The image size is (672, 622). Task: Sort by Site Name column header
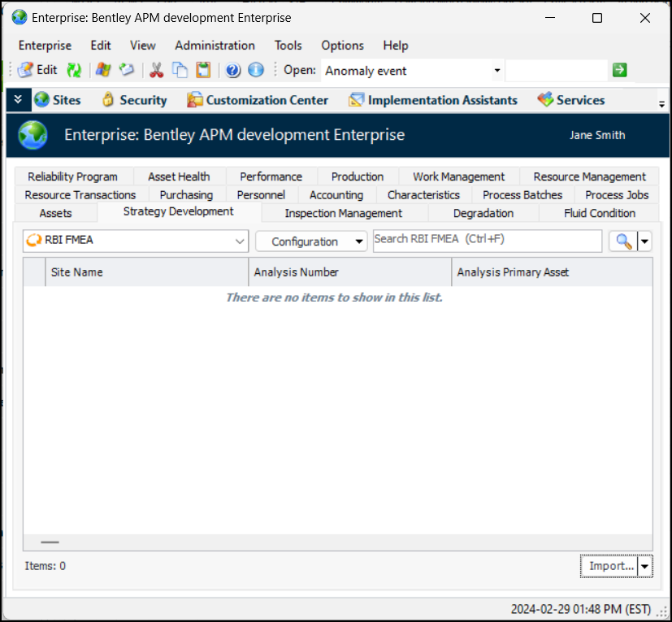[146, 272]
